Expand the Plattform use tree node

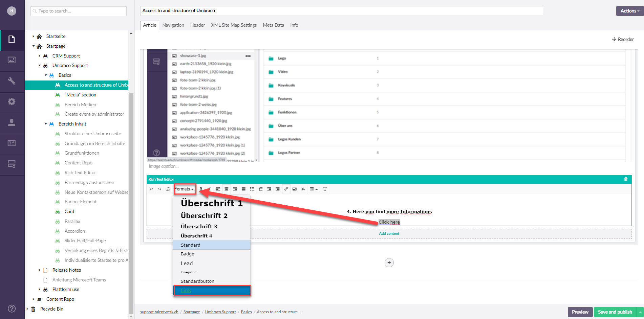[x=39, y=289]
